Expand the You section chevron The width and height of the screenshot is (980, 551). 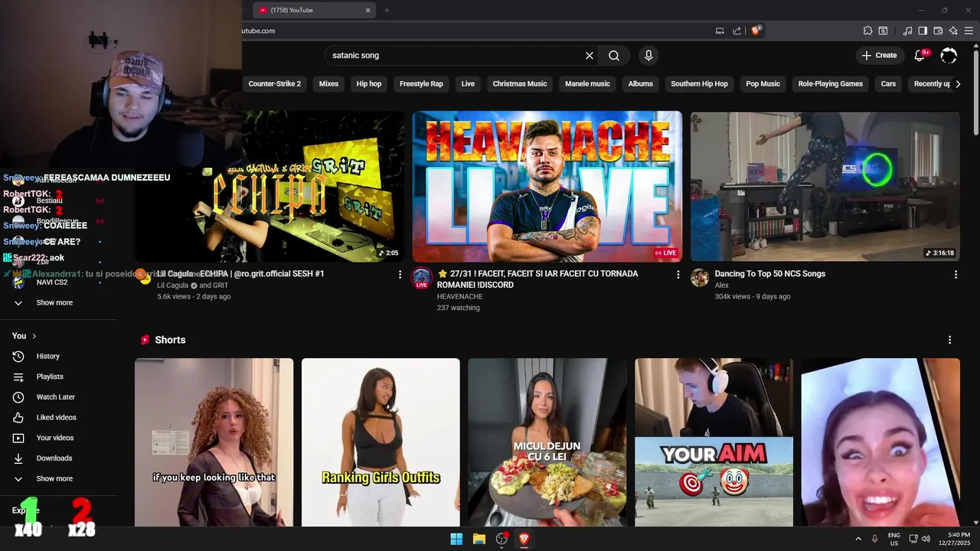[34, 336]
